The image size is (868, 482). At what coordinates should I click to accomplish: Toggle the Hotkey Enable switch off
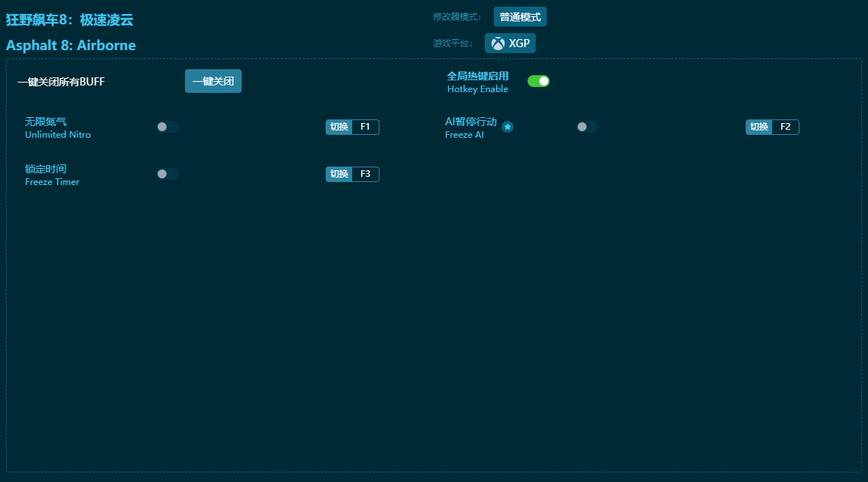click(x=539, y=81)
